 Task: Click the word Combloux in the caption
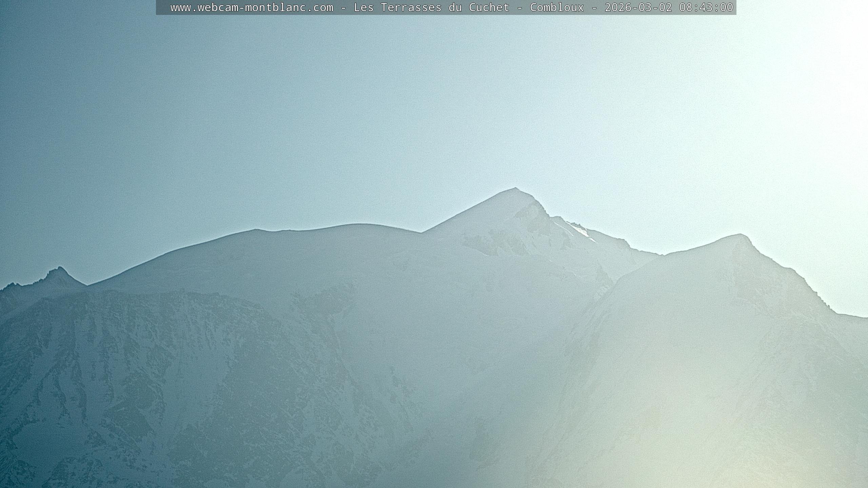coord(557,7)
